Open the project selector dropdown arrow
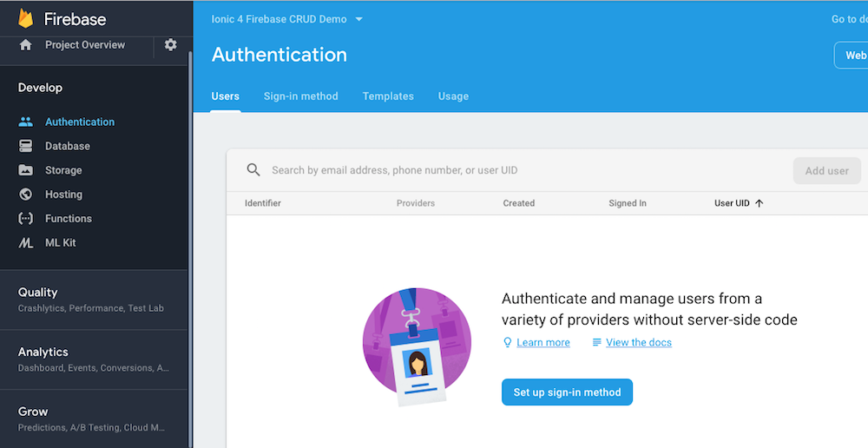This screenshot has width=868, height=448. click(358, 19)
